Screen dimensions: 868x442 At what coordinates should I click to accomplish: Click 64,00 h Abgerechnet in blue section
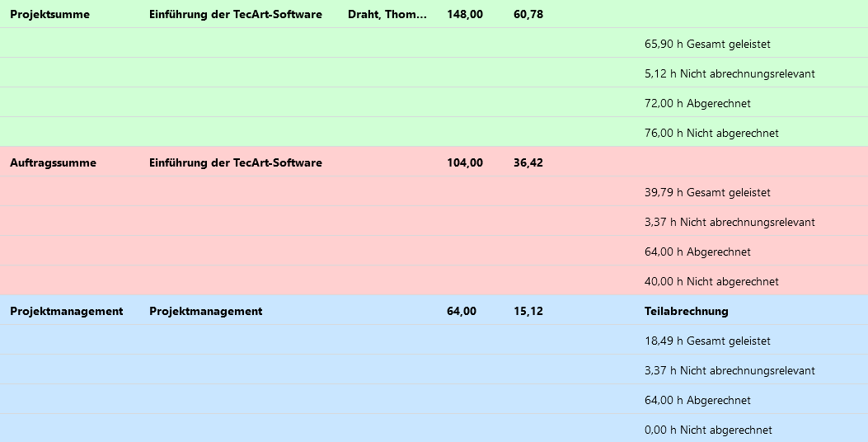[697, 401]
